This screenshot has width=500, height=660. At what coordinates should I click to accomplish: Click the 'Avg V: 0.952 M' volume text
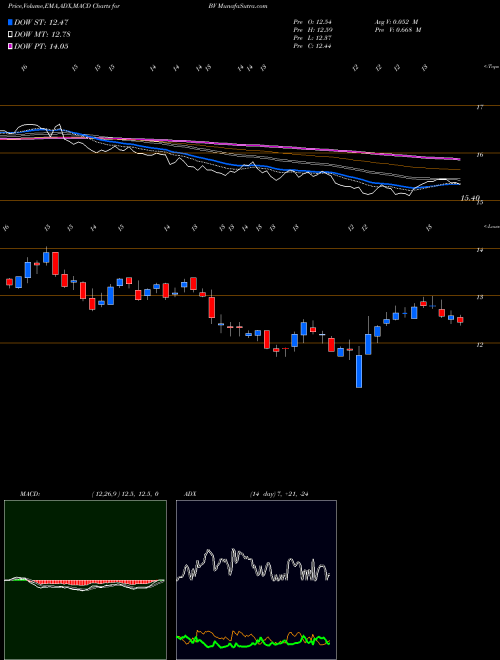[x=396, y=22]
